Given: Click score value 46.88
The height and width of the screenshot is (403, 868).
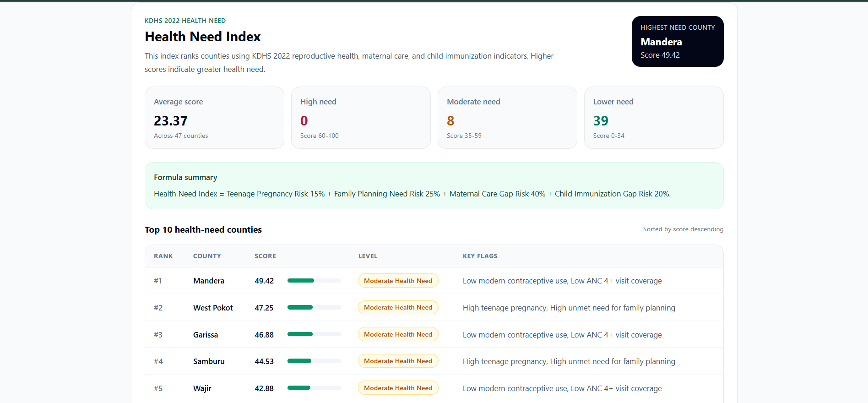Looking at the screenshot, I should coord(264,335).
